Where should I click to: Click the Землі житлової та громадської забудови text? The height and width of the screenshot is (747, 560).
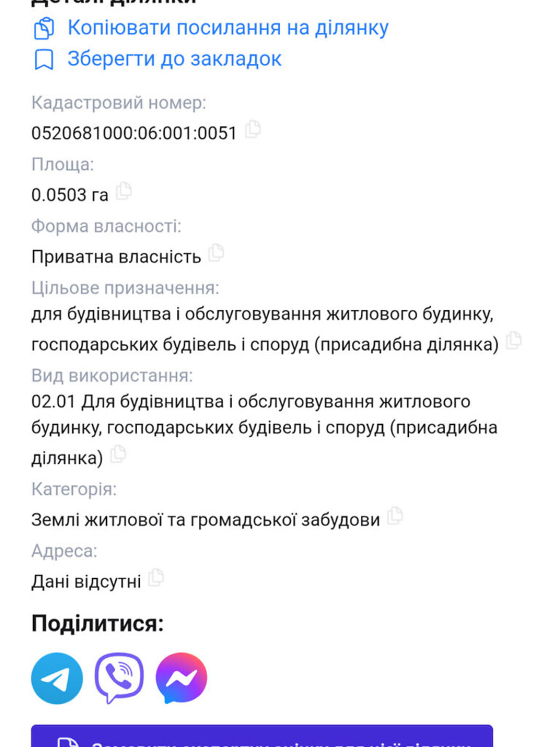[205, 520]
